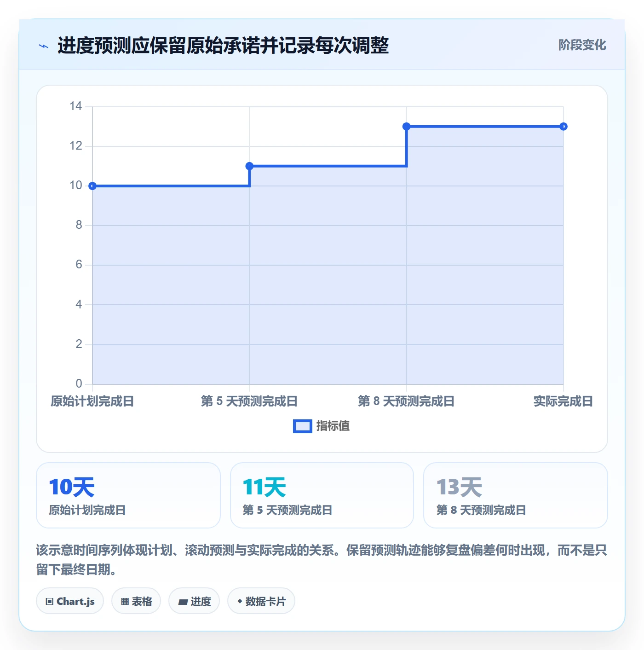
Task: Click the y-axis value 8
Action: (79, 225)
